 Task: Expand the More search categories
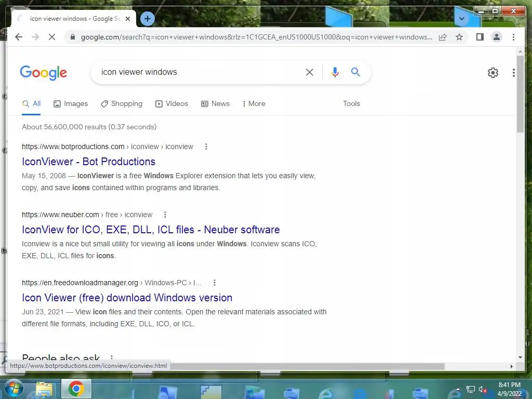pos(254,104)
